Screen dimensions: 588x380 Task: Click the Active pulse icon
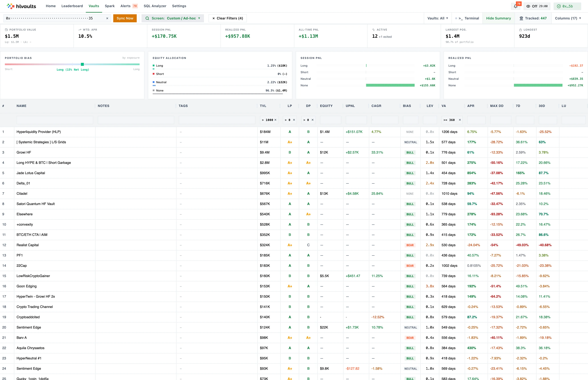click(374, 30)
